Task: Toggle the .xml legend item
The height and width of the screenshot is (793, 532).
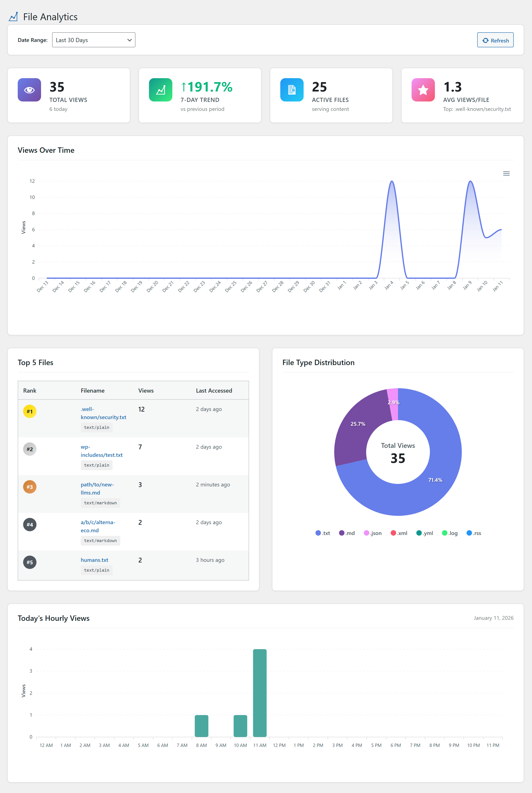Action: click(399, 533)
